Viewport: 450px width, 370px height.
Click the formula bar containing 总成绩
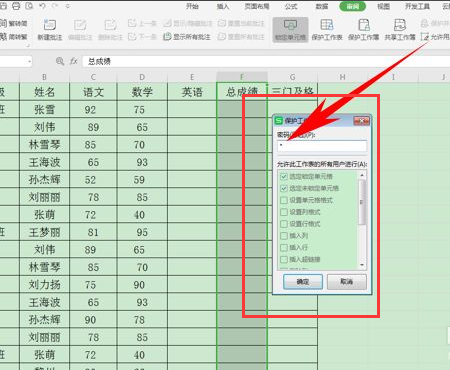click(x=266, y=61)
